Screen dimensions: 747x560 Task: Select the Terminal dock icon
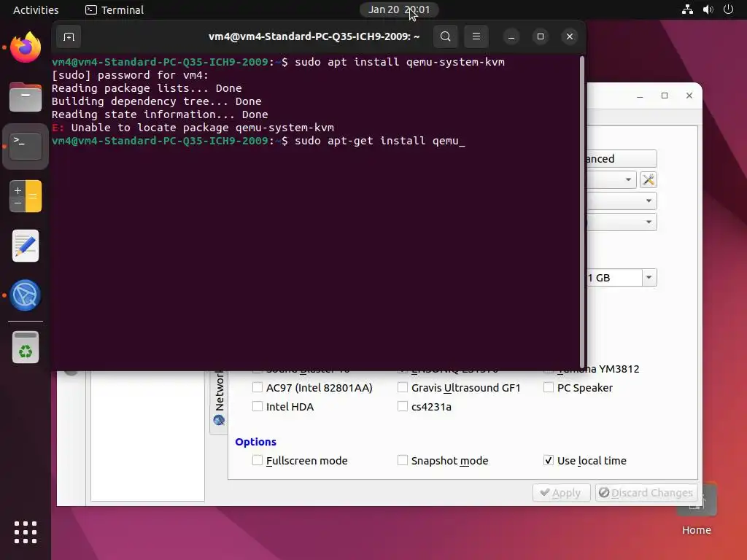(26, 146)
